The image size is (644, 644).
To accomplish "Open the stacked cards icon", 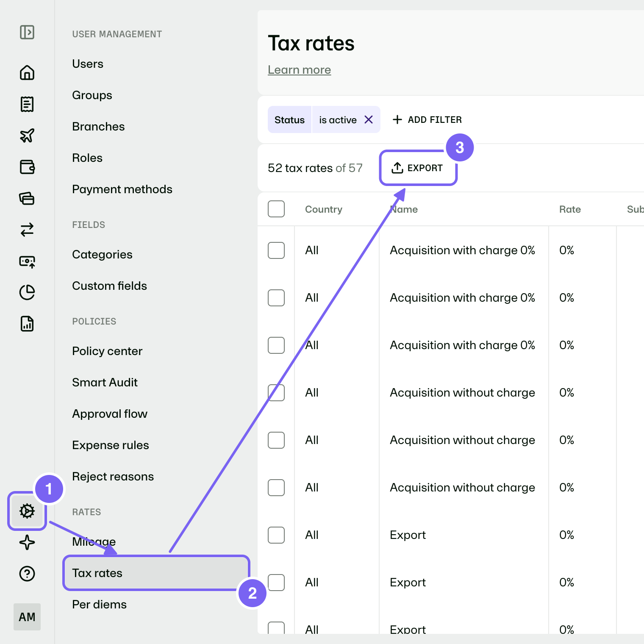I will pyautogui.click(x=27, y=198).
